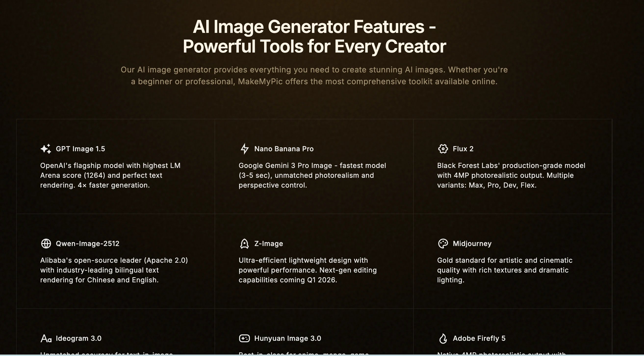Click the lightning bolt icon for Nano Banana Pro
The image size is (644, 356).
[244, 149]
